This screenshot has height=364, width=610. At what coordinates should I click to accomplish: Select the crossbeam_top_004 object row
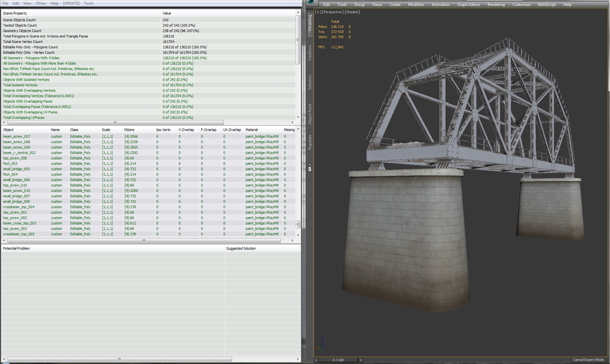tap(148, 207)
